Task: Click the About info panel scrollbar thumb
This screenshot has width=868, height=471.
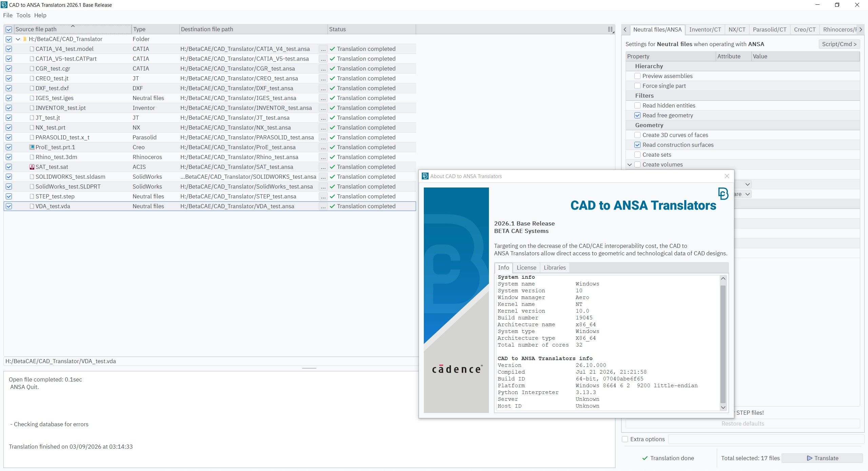Action: point(723,344)
